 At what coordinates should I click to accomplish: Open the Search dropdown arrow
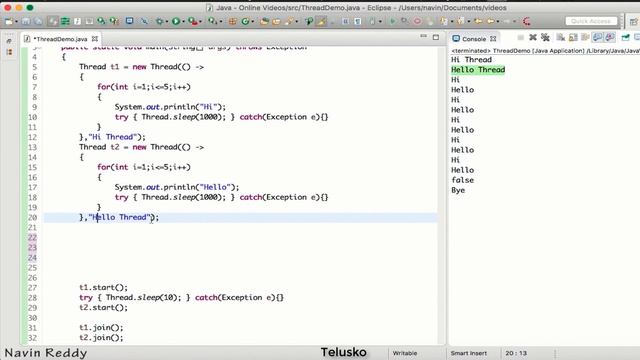click(x=297, y=21)
